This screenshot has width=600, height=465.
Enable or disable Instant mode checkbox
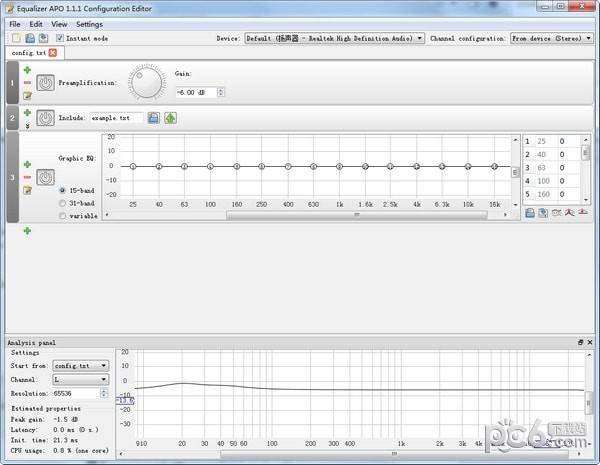60,38
